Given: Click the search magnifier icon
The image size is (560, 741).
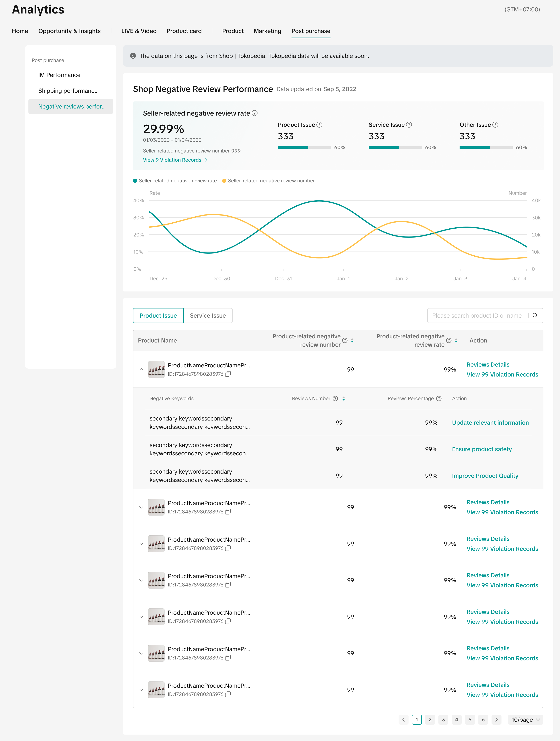Looking at the screenshot, I should tap(535, 316).
